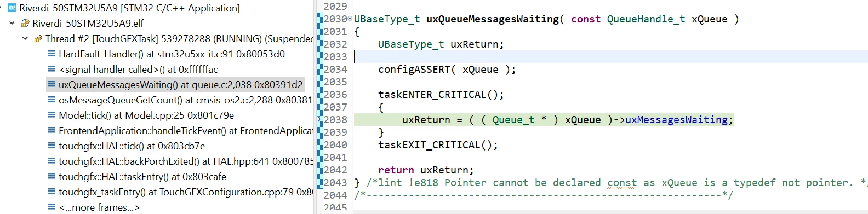The width and height of the screenshot is (868, 214).
Task: Select osMessageQueueGetCount() stack frame
Action: coord(186,100)
